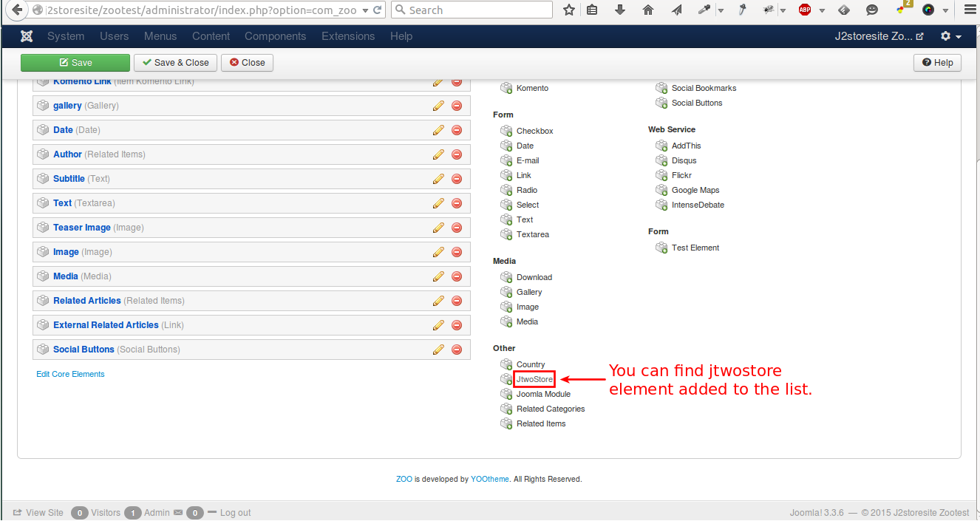Add the Disqus web service element
The width and height of the screenshot is (980, 521).
(x=684, y=160)
